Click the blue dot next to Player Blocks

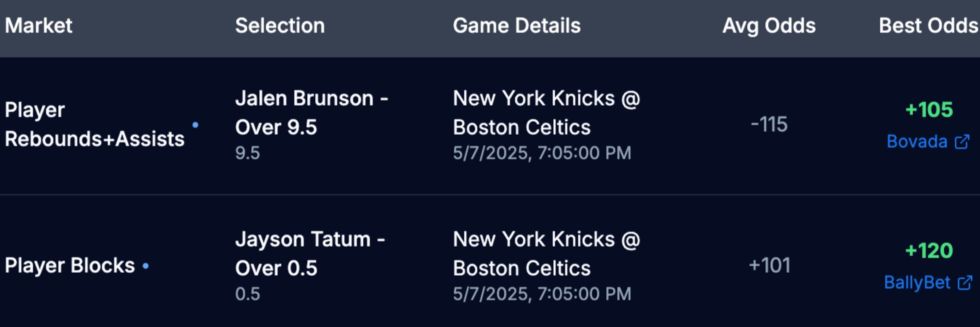tap(145, 266)
